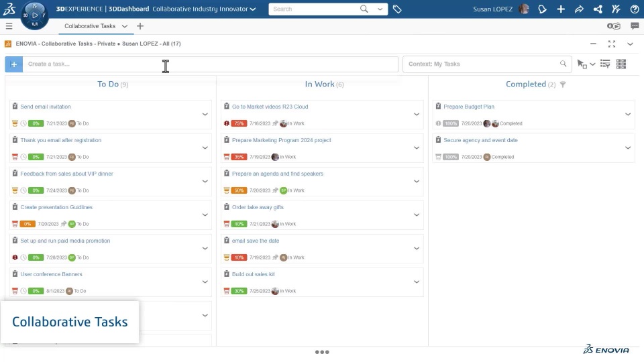Click the three dots at bottom
Image resolution: width=644 pixels, height=362 pixels.
click(322, 352)
